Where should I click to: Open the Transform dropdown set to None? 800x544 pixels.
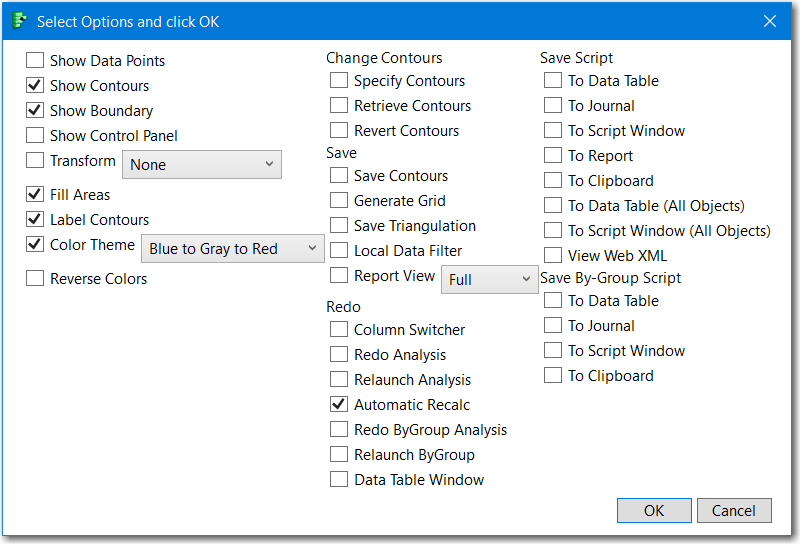pyautogui.click(x=201, y=164)
